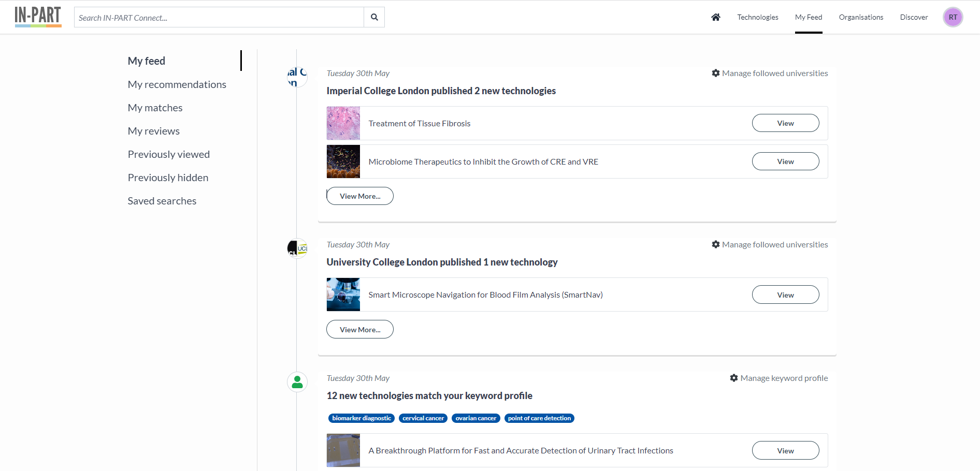
Task: Select Saved searches in the sidebar
Action: coord(162,201)
